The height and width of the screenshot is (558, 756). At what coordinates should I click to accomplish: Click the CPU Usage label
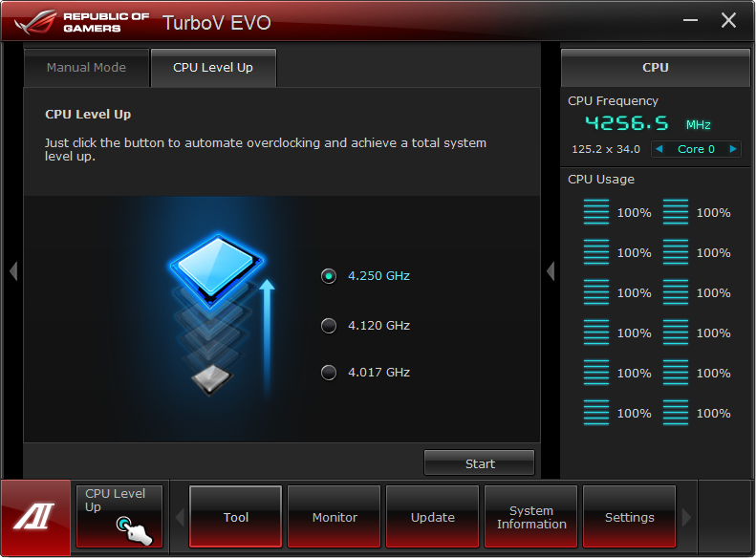click(601, 180)
